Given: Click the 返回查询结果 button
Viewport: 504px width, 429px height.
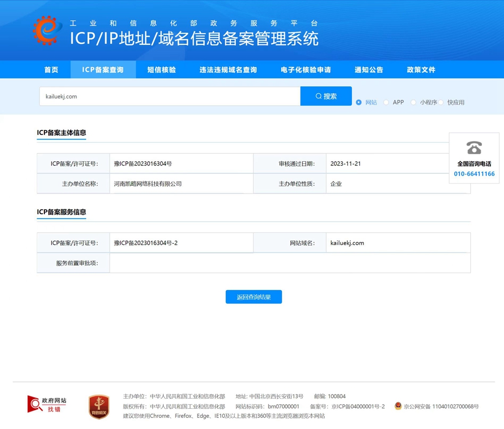Looking at the screenshot, I should pyautogui.click(x=254, y=297).
